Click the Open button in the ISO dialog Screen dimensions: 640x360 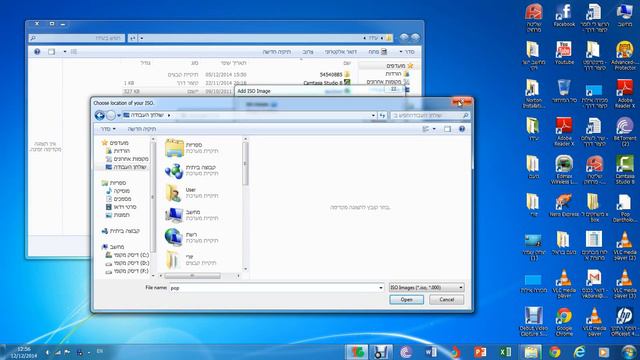(406, 300)
